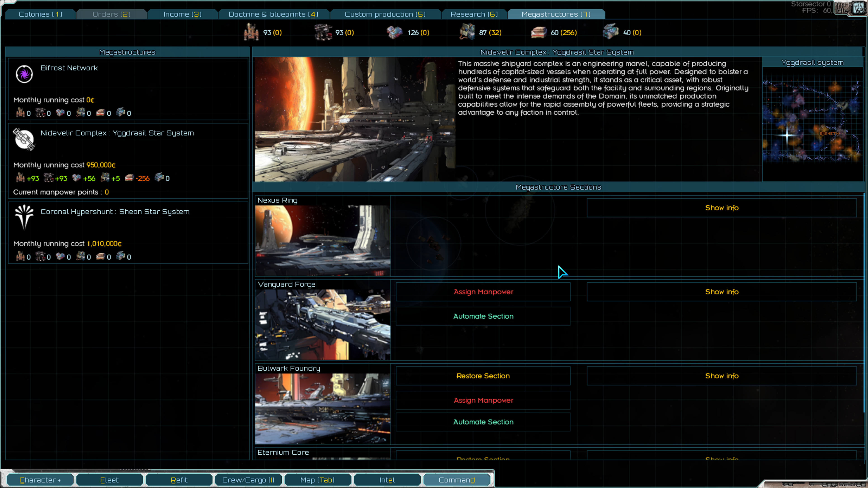This screenshot has width=868, height=488.
Task: Select Coronal Hypershunt : Sheon Star System entry
Action: pos(128,233)
